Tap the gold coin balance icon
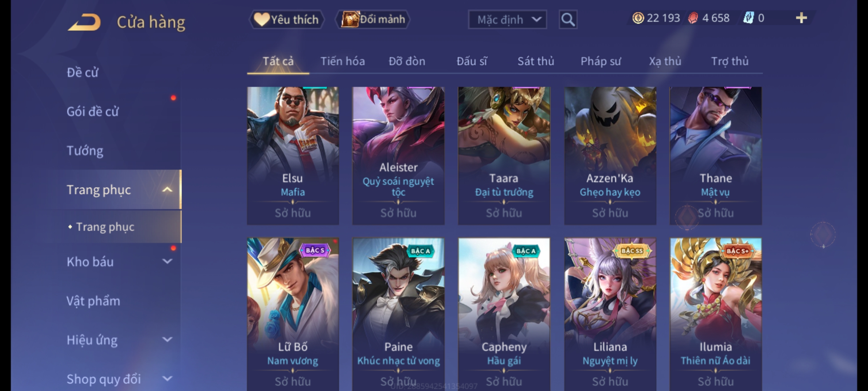This screenshot has width=868, height=391. pos(638,18)
